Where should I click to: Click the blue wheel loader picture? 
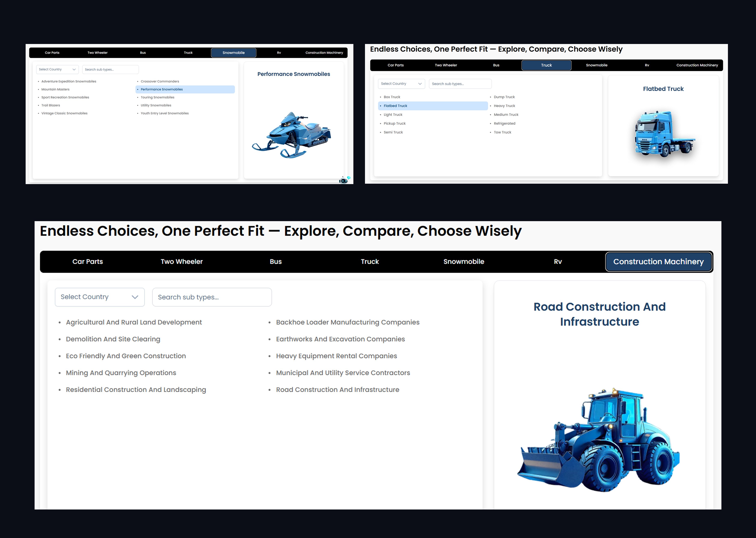point(599,439)
